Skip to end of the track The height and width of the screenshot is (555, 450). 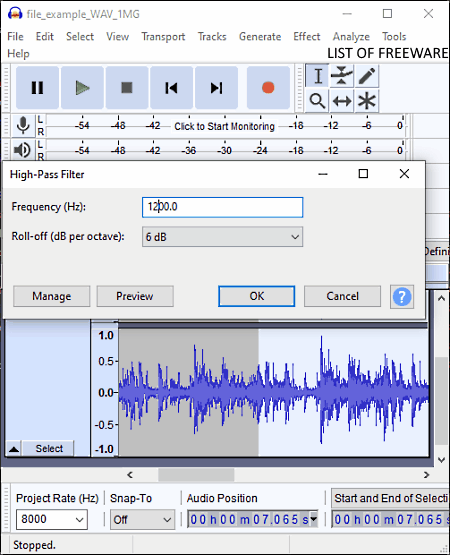tap(216, 87)
